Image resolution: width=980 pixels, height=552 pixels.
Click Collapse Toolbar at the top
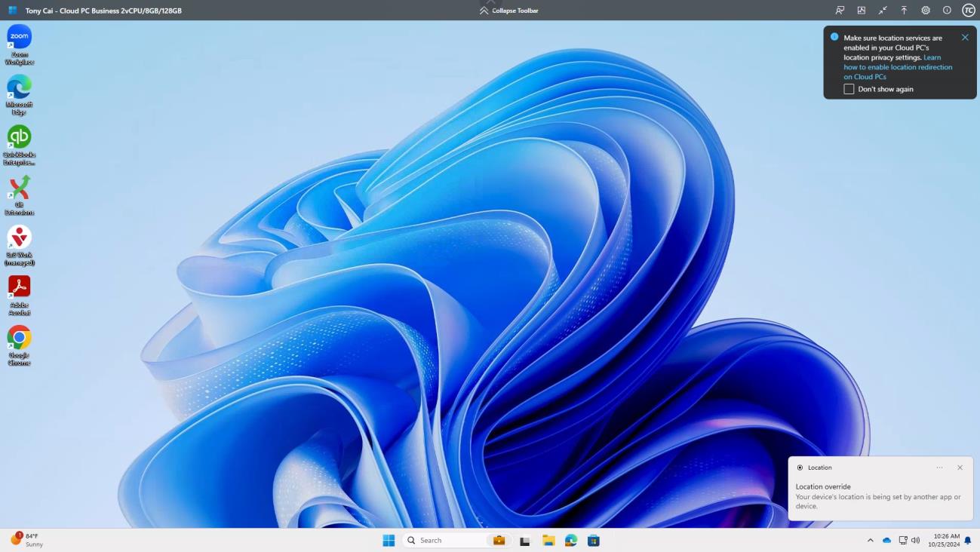point(509,11)
